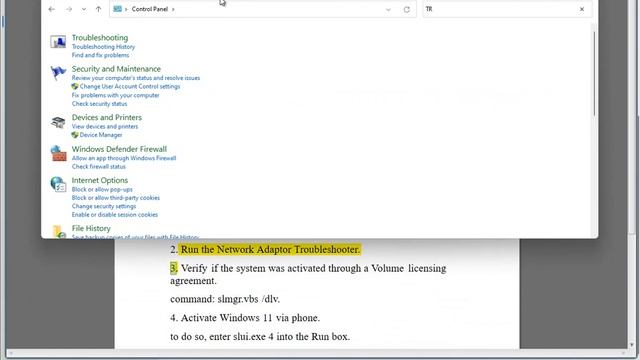Click the Back arrow in Control Panel
Viewport: 640px width, 360px height.
click(x=51, y=9)
